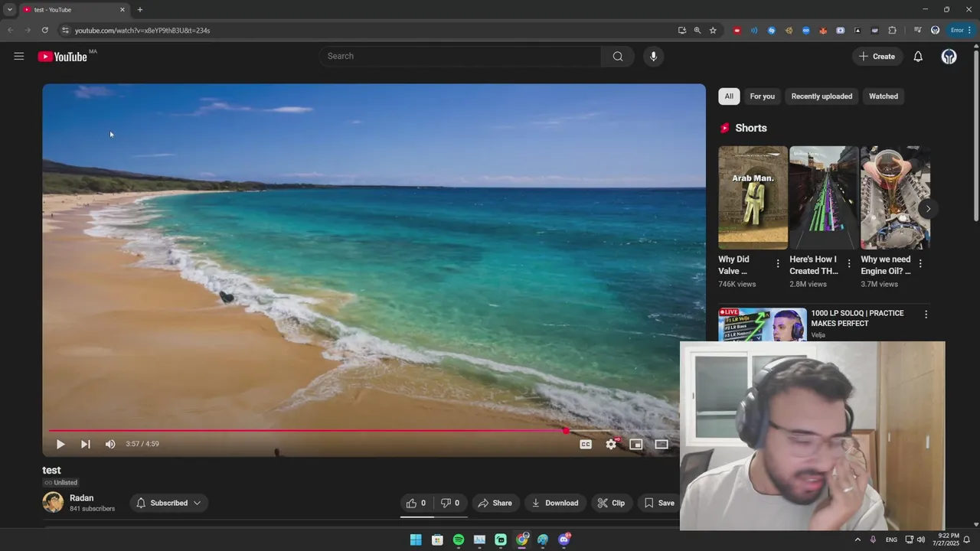The image size is (980, 551).
Task: Focus the YouTube search field
Action: click(x=460, y=56)
